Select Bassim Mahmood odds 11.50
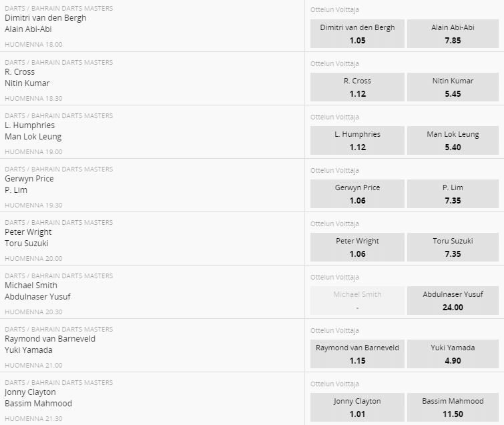504x425 pixels. click(x=453, y=407)
